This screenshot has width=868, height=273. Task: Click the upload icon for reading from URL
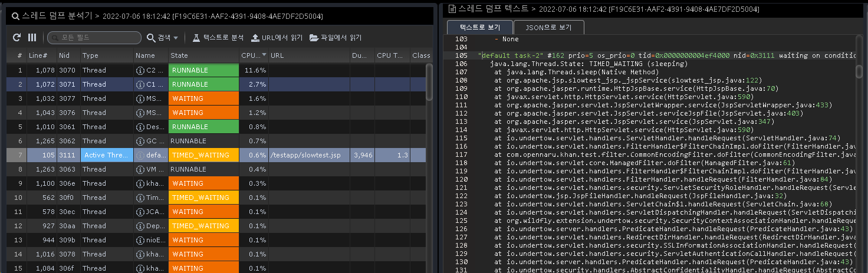pyautogui.click(x=255, y=38)
